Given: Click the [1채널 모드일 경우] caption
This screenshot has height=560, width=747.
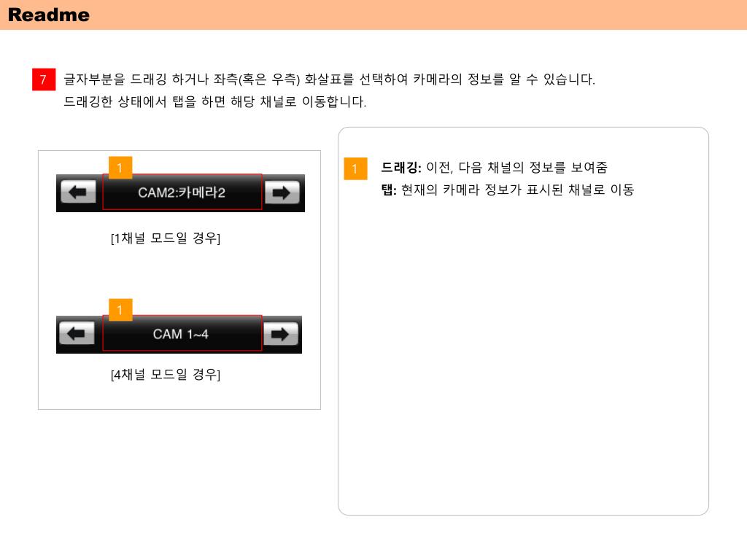Looking at the screenshot, I should pos(166,238).
